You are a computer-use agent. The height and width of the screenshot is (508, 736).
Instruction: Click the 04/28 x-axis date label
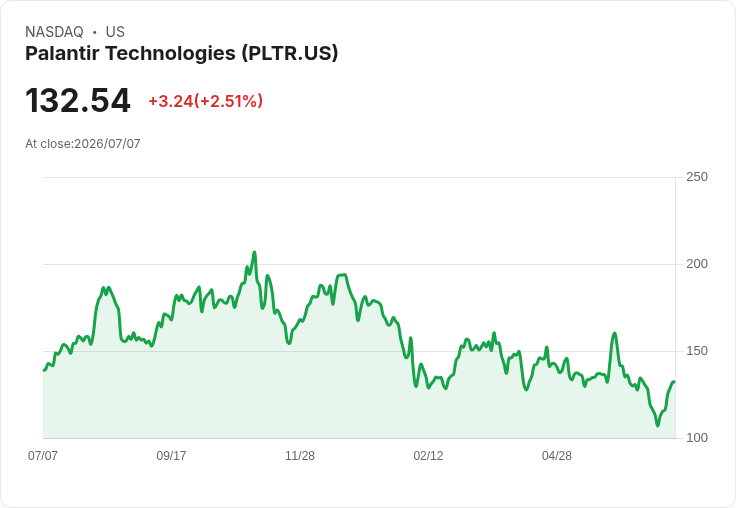click(557, 455)
